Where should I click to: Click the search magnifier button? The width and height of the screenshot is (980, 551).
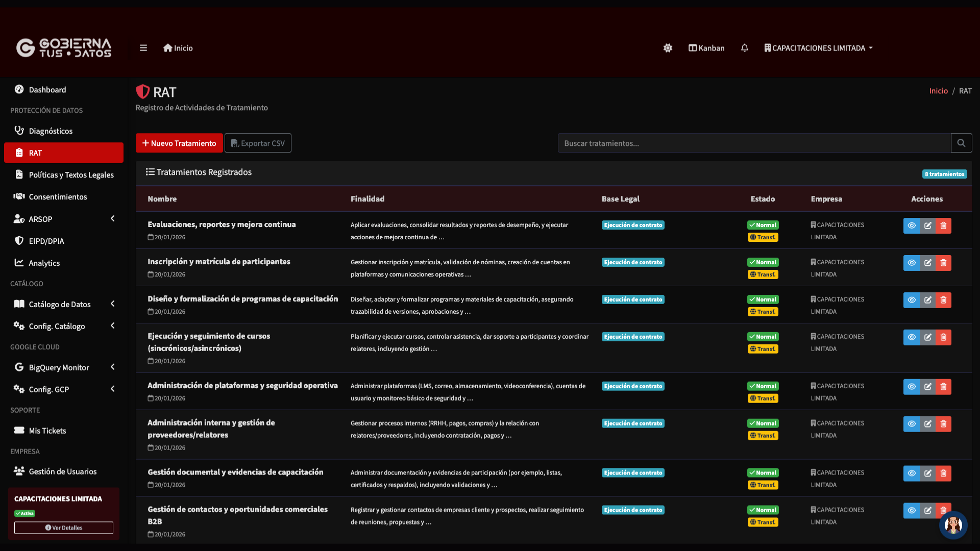(x=961, y=143)
